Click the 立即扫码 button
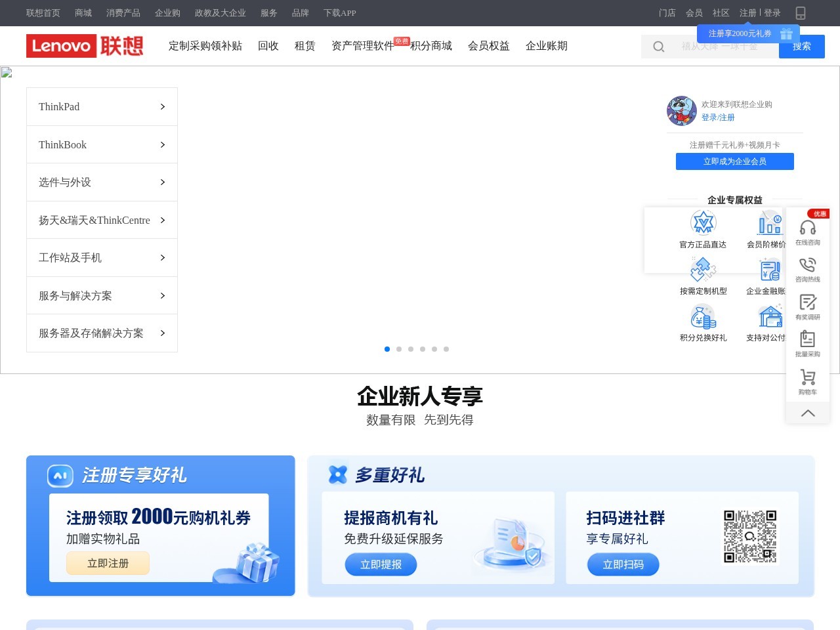The image size is (840, 630). pyautogui.click(x=623, y=564)
